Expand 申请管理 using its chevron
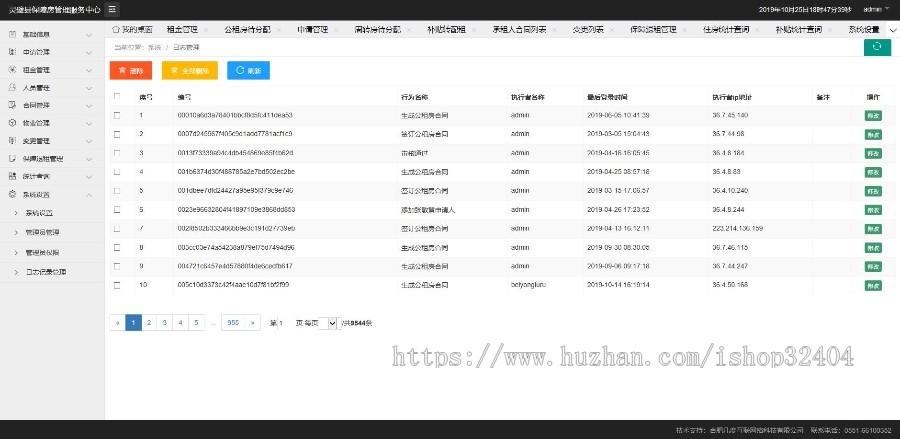The image size is (900, 439). (x=89, y=52)
